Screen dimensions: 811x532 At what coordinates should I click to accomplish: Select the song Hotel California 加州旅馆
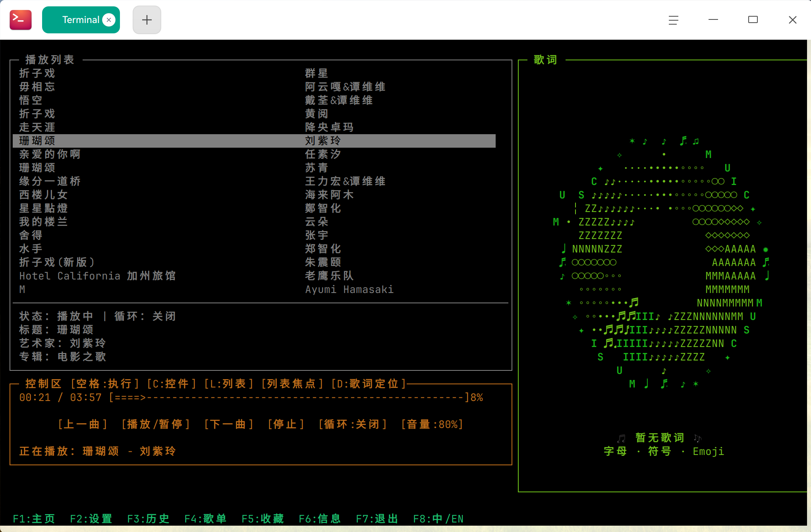click(x=98, y=276)
